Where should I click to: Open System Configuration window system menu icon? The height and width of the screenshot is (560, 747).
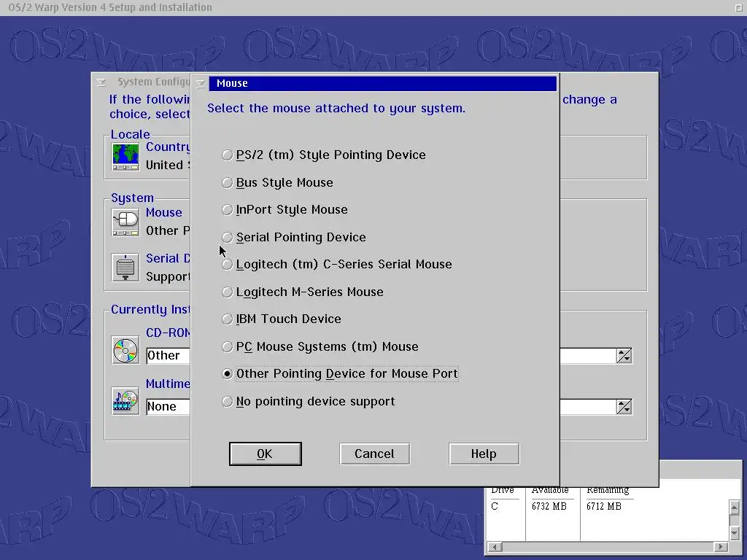101,82
